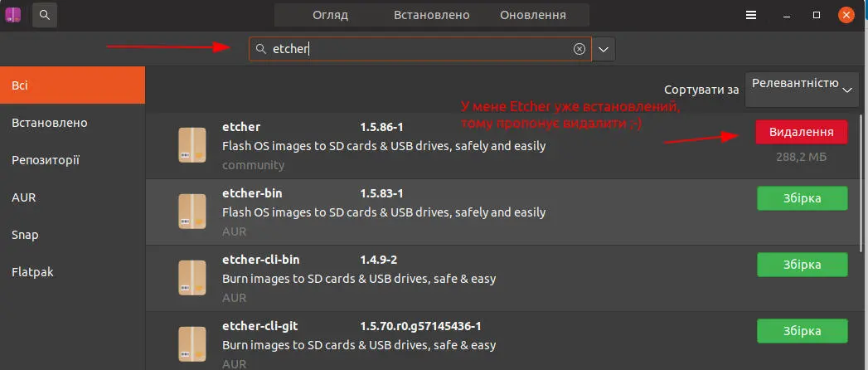Screen dimensions: 868x370
Task: Click version 1.5.83-1 text
Action: click(x=381, y=193)
